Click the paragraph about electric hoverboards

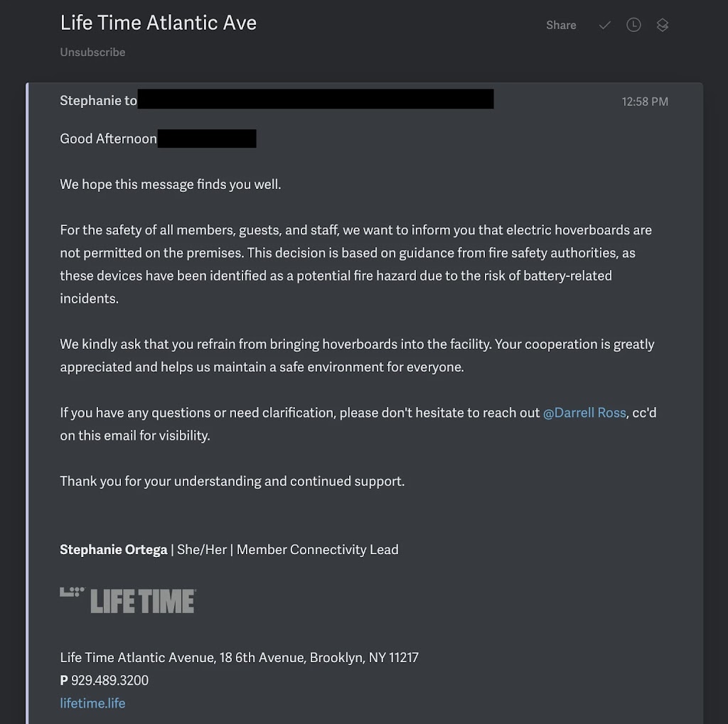pyautogui.click(x=355, y=264)
